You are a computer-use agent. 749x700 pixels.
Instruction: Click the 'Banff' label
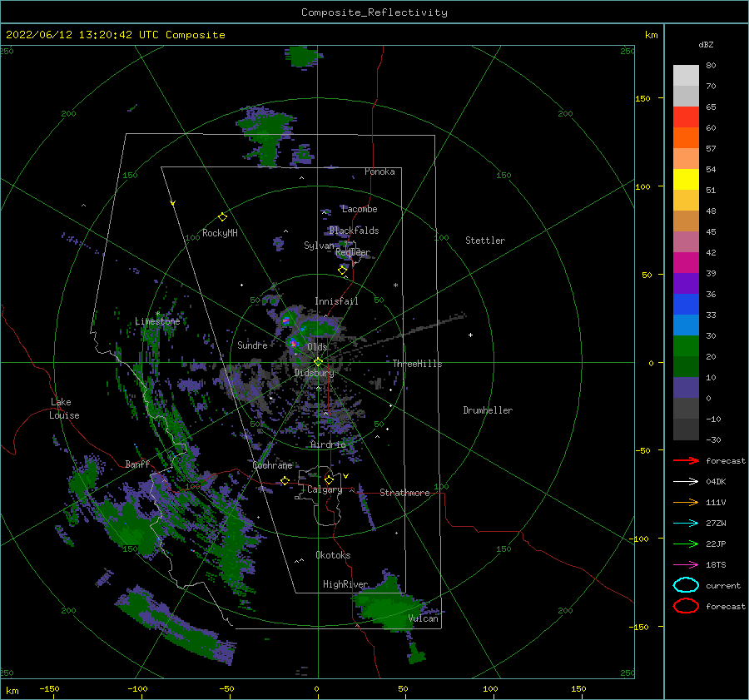click(x=137, y=464)
